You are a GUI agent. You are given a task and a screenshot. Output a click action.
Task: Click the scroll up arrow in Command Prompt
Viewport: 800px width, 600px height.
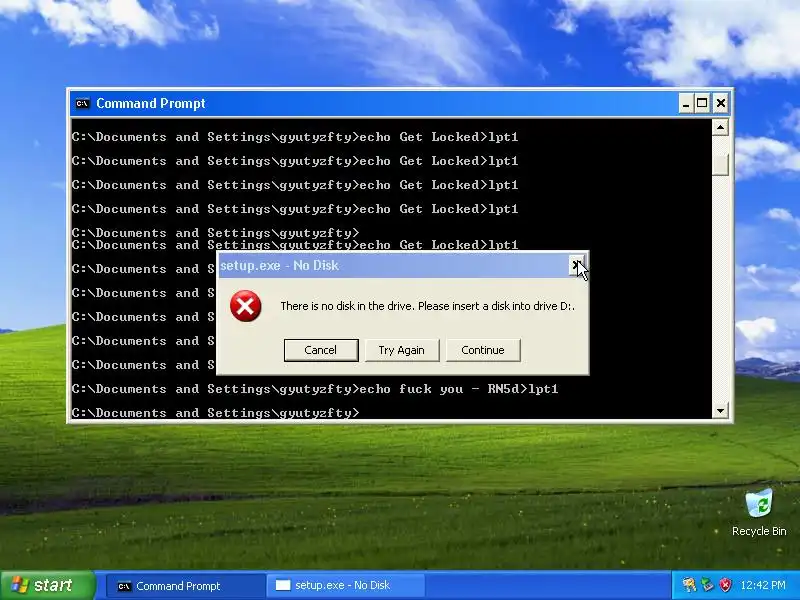tap(720, 127)
